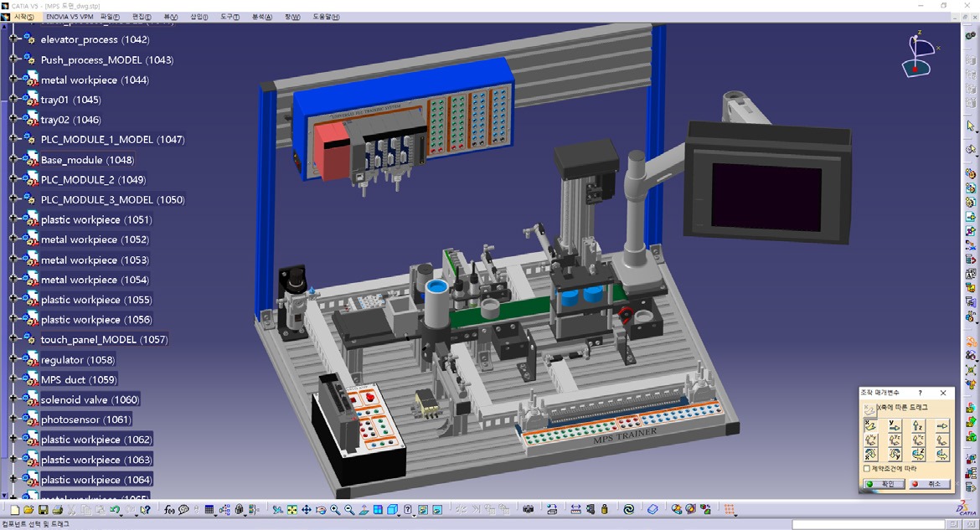Select drag along Y axis icon
Image resolution: width=980 pixels, height=530 pixels.
pyautogui.click(x=895, y=426)
